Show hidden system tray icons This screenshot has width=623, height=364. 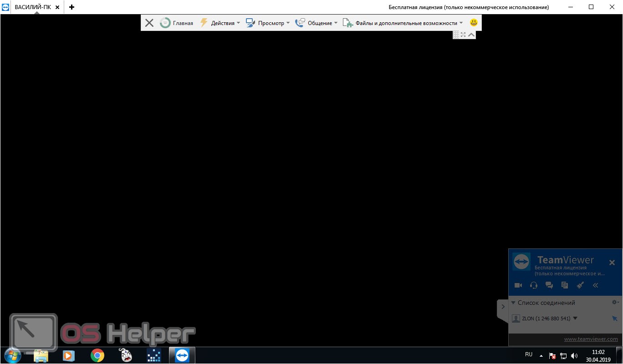click(541, 356)
